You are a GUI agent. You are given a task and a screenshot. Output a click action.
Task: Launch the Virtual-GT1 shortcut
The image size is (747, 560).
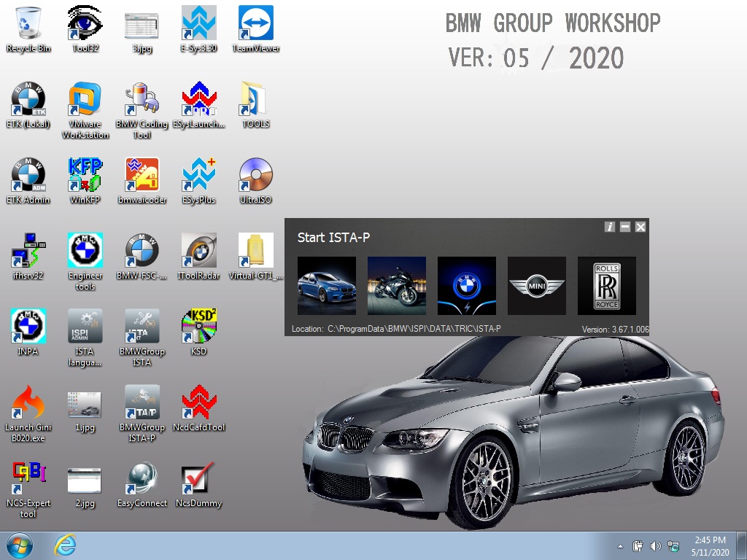pos(256,256)
